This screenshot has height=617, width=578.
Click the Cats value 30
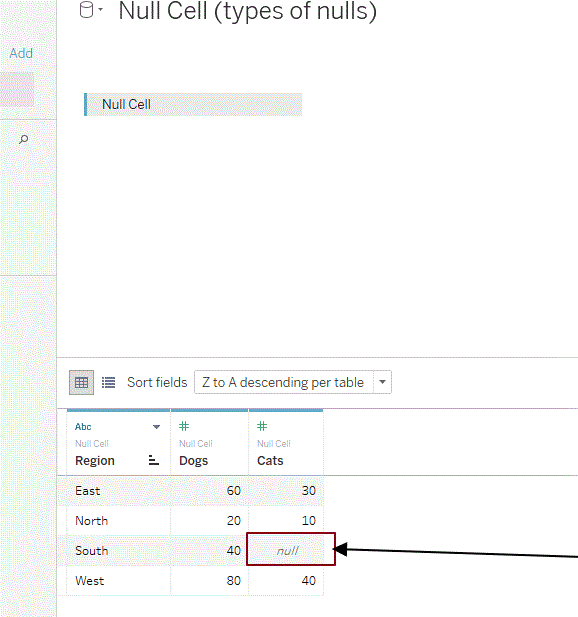pyautogui.click(x=309, y=491)
